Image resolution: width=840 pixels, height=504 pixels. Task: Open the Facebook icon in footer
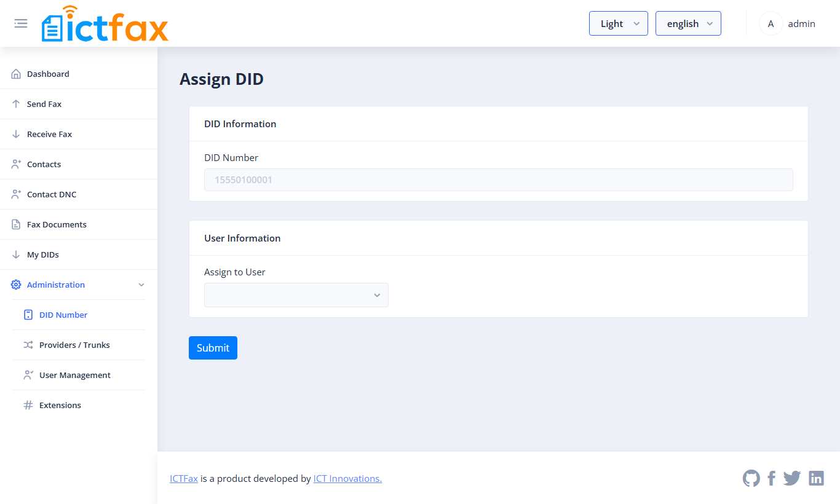[x=771, y=478]
